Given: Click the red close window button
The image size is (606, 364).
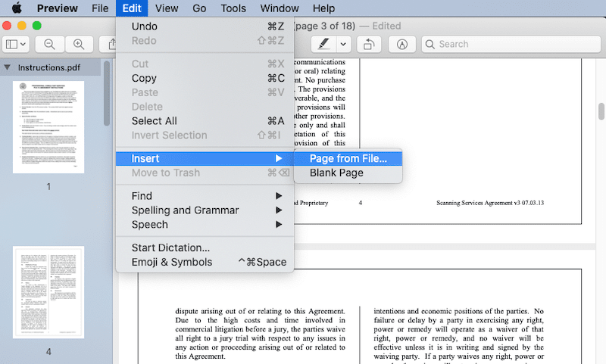Looking at the screenshot, I should coord(7,26).
